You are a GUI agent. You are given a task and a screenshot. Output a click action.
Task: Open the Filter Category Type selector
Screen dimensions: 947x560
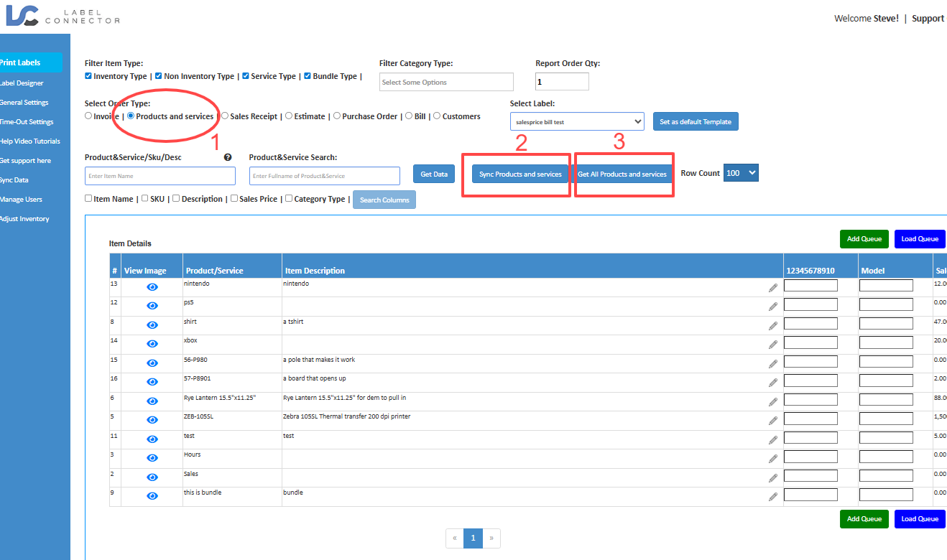pyautogui.click(x=446, y=82)
